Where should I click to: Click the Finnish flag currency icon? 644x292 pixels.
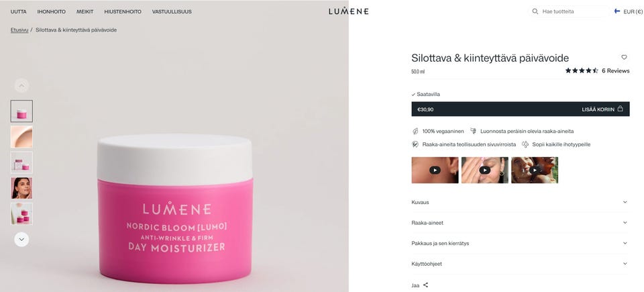[617, 11]
